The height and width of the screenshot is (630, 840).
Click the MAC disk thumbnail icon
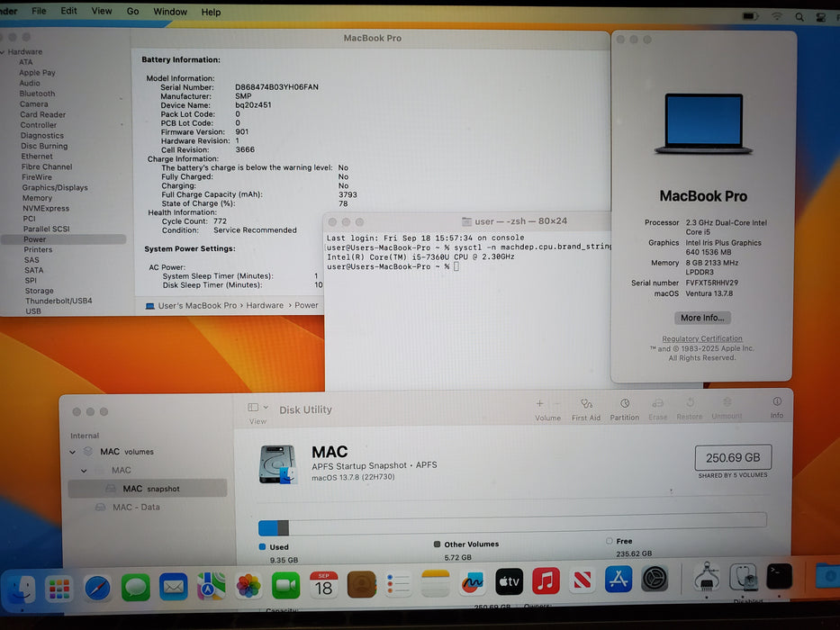[277, 463]
